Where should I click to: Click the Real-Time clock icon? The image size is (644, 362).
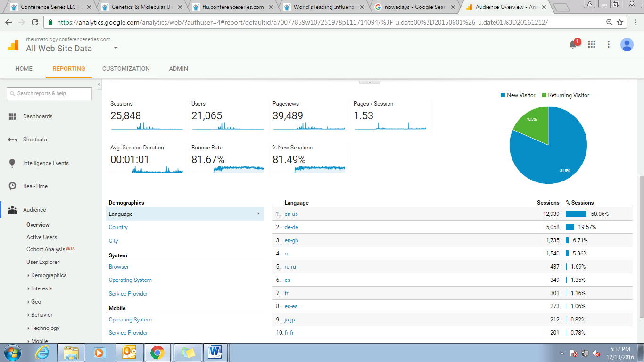click(12, 186)
